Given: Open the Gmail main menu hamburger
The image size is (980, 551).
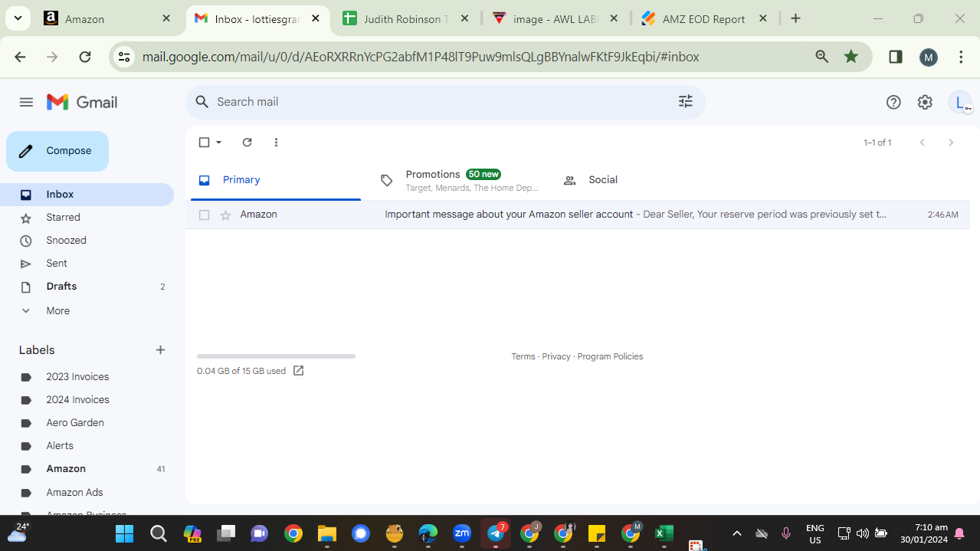Looking at the screenshot, I should [26, 102].
